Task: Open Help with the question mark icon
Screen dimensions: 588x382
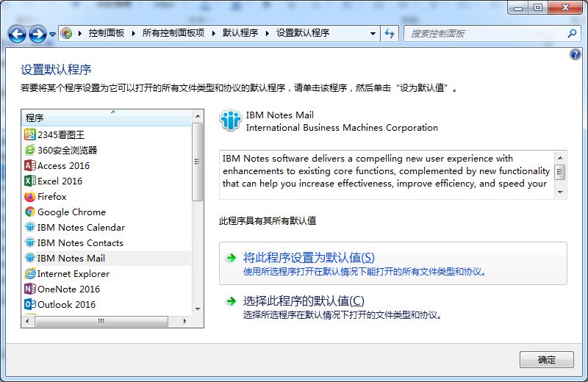Action: coord(576,55)
